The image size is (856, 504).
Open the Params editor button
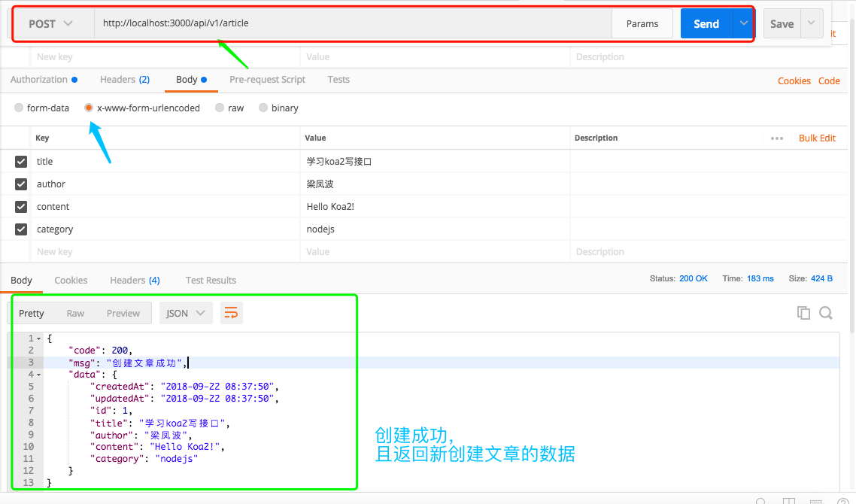click(x=642, y=23)
